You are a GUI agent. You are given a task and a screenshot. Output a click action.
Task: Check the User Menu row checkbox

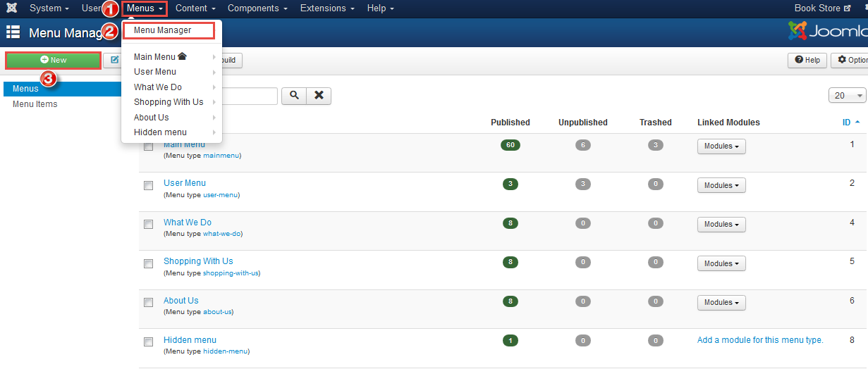tap(148, 186)
